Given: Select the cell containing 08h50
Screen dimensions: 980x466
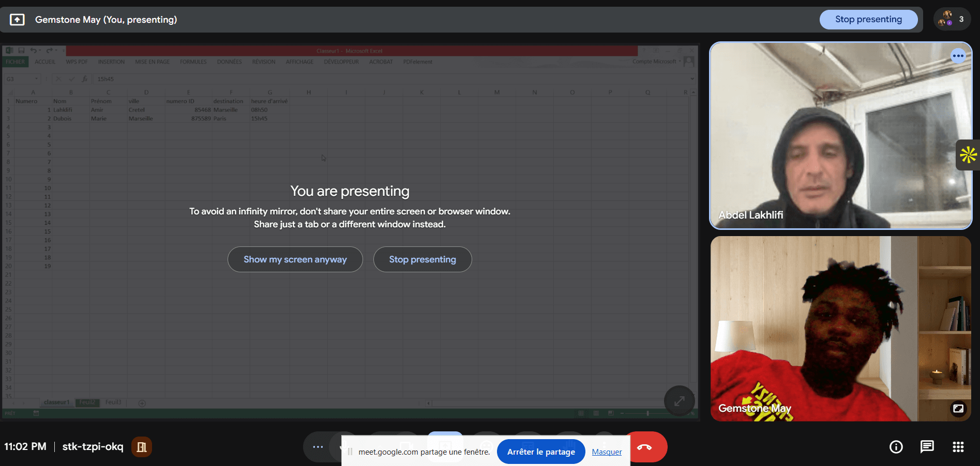Looking at the screenshot, I should [269, 110].
